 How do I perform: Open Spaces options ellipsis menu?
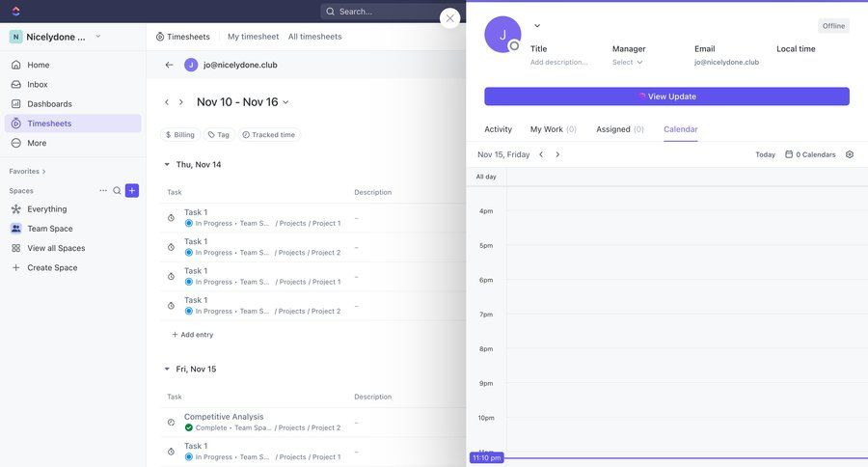(103, 191)
